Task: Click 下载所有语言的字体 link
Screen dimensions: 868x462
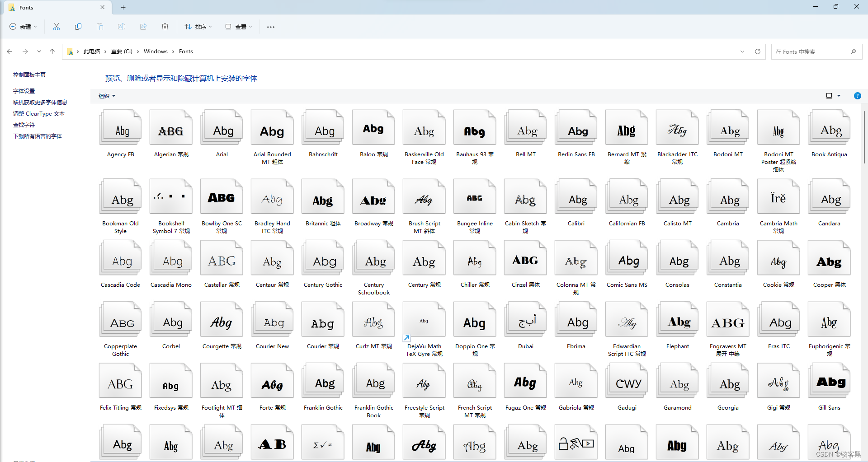Action: click(x=38, y=136)
